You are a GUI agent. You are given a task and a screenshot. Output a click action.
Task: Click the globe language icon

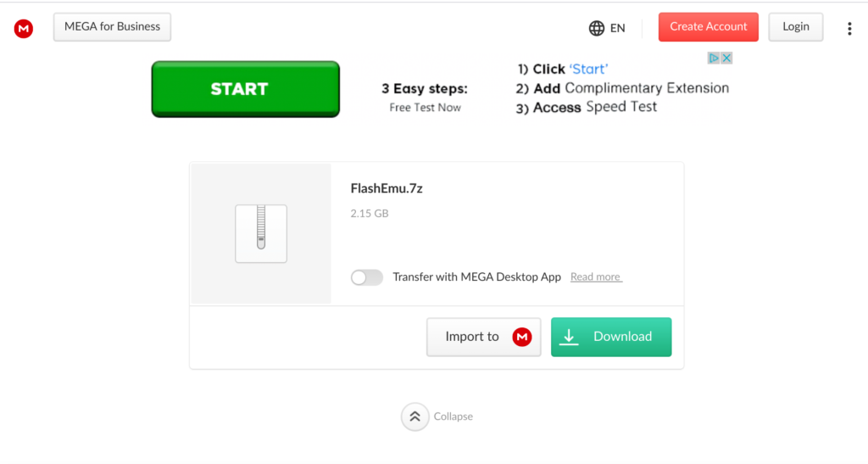596,28
